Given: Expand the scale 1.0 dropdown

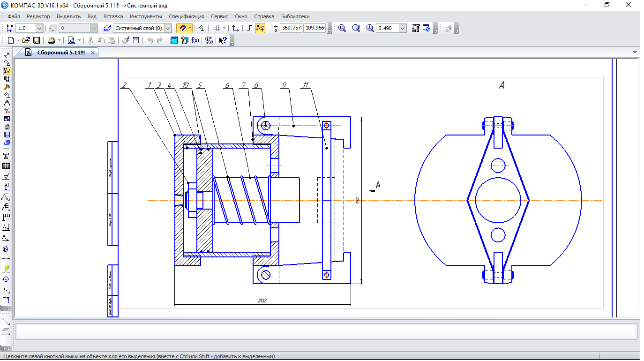Looking at the screenshot, I should pyautogui.click(x=39, y=28).
